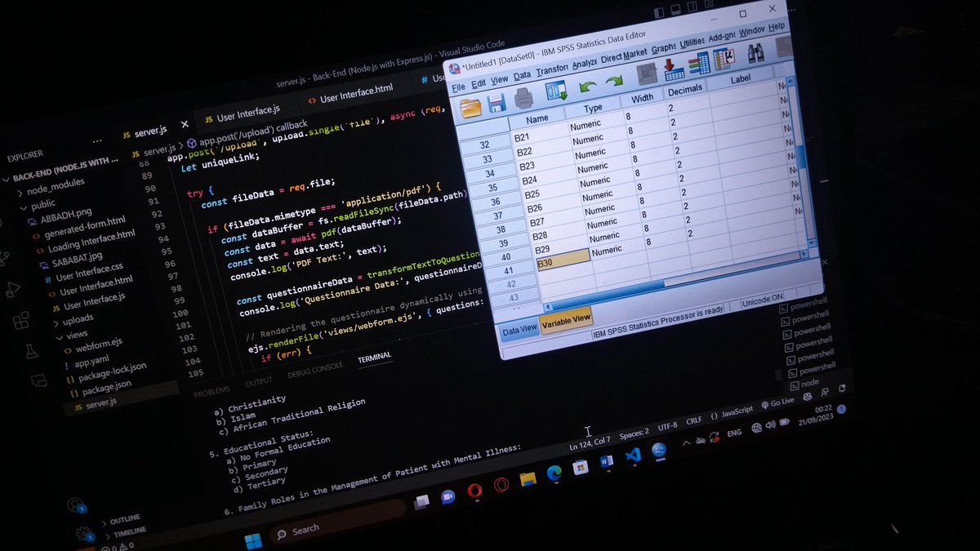
Task: Click the B30 name cell in SPSS
Action: (564, 261)
